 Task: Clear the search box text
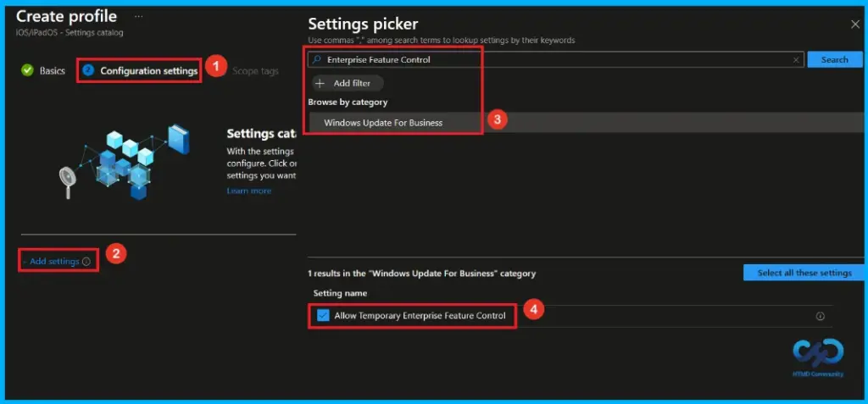click(795, 60)
